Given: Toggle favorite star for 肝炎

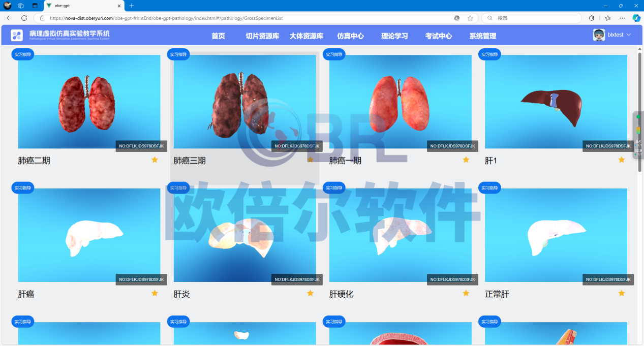Looking at the screenshot, I should 311,293.
